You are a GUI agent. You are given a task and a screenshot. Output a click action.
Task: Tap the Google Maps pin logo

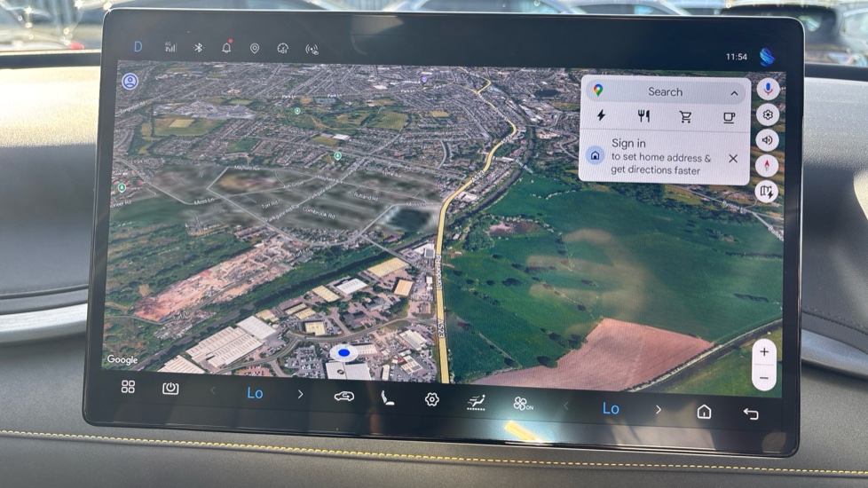(x=598, y=91)
